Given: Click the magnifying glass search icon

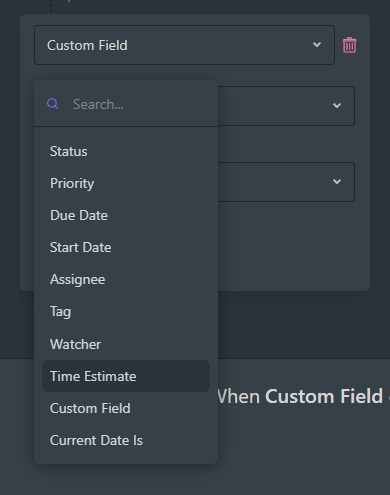Looking at the screenshot, I should 53,104.
